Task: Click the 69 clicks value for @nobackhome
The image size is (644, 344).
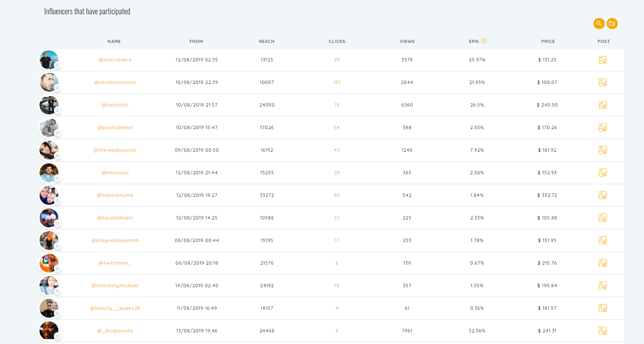Action: (x=337, y=195)
